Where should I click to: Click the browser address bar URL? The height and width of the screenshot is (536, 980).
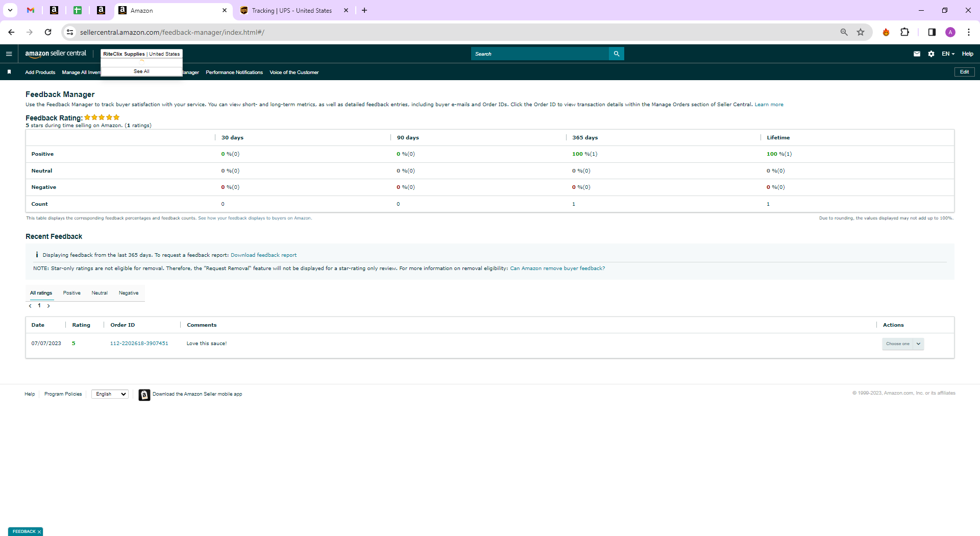click(172, 32)
